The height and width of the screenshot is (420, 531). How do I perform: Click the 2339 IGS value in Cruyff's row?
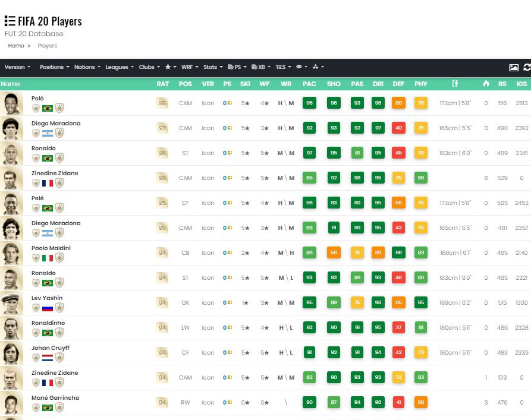[x=521, y=353]
